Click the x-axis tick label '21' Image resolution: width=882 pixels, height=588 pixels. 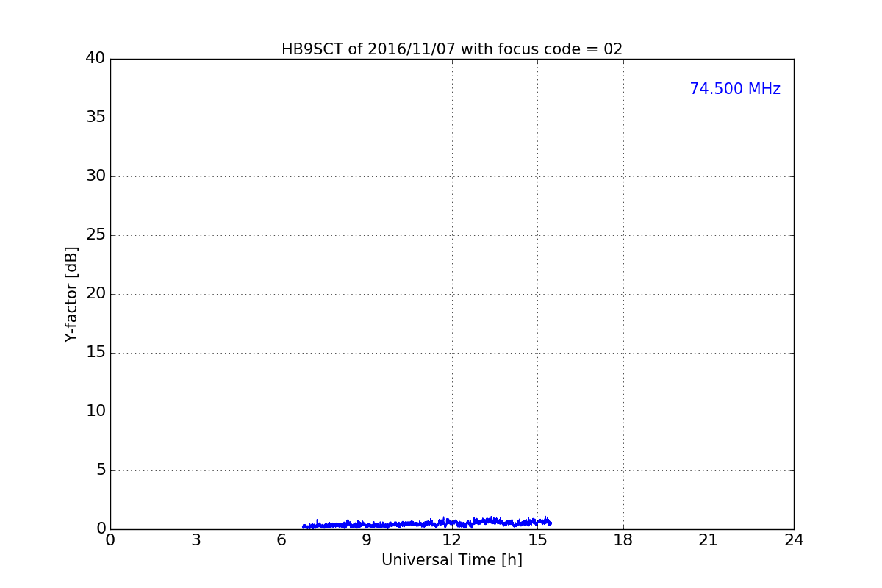(709, 540)
